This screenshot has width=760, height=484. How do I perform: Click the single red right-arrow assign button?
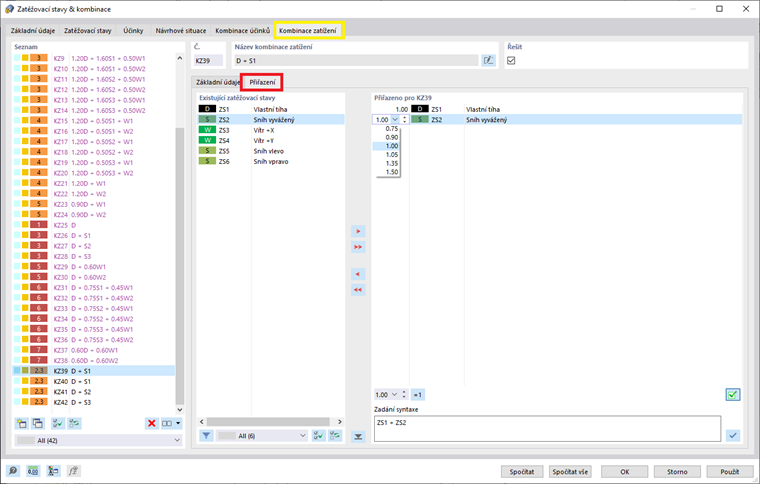pos(358,231)
